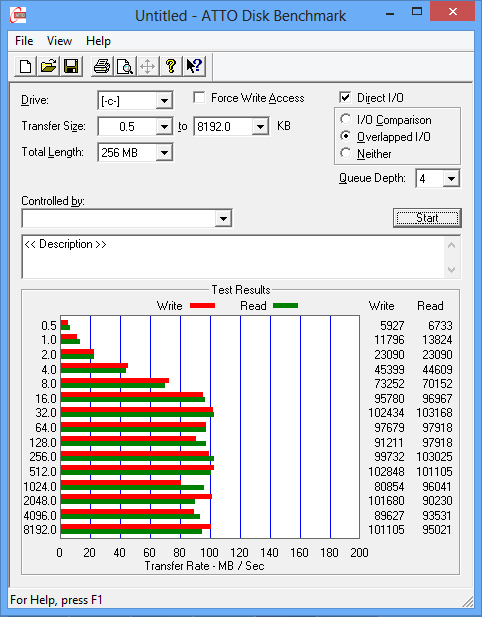482x617 pixels.
Task: Click the Description scrollbar down arrow
Action: tap(452, 270)
